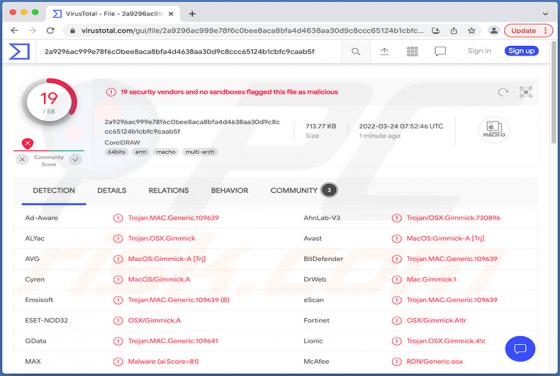Vote harmless with the community check icon
The image size is (560, 376).
tap(75, 159)
